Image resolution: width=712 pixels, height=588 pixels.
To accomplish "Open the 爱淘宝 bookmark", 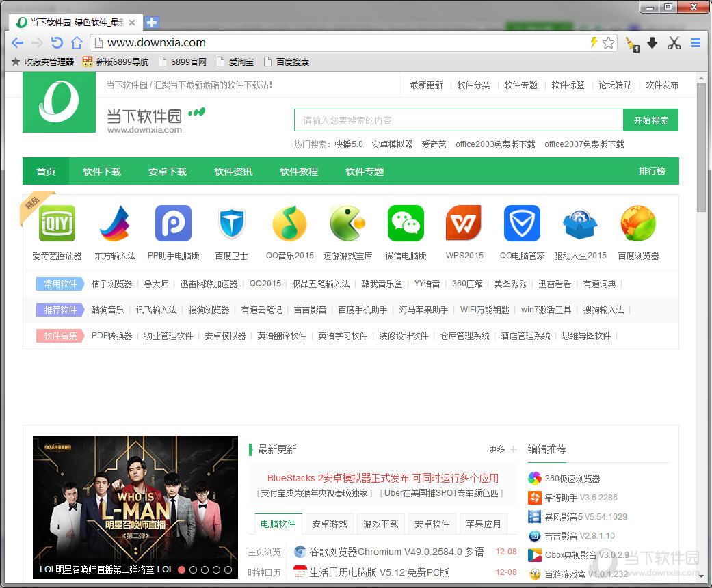I will point(235,62).
